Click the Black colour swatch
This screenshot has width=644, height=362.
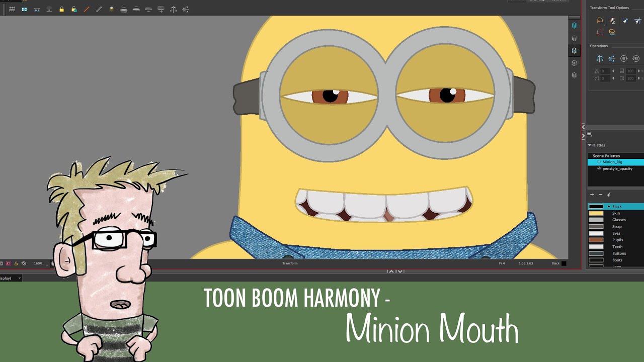596,206
